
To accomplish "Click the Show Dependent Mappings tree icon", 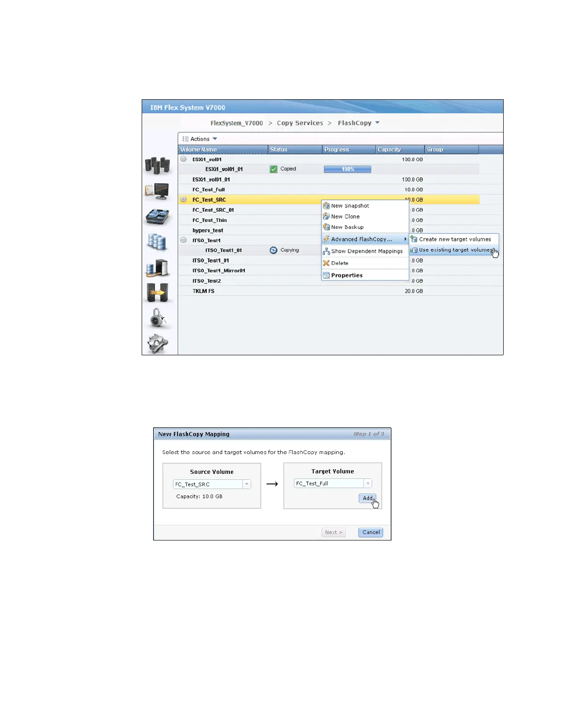I will pyautogui.click(x=326, y=251).
